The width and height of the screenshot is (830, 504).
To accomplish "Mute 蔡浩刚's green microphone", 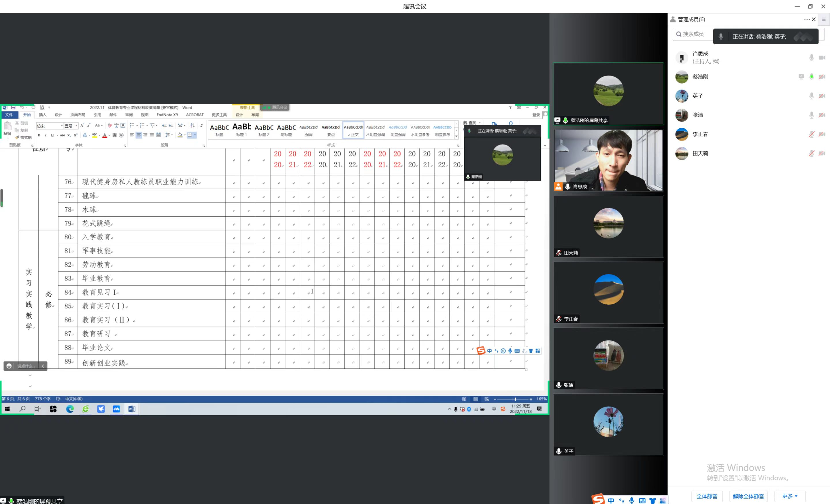I will [812, 77].
